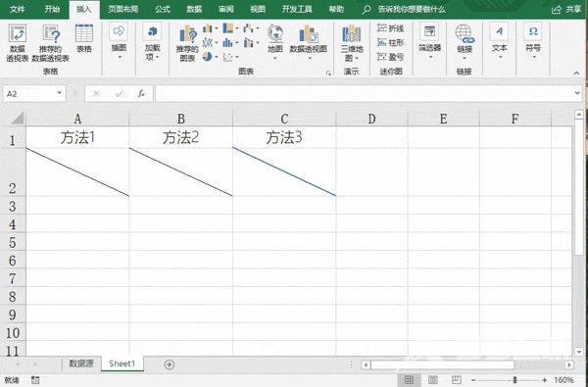Switch to the Help (帮助) tab

[x=336, y=9]
